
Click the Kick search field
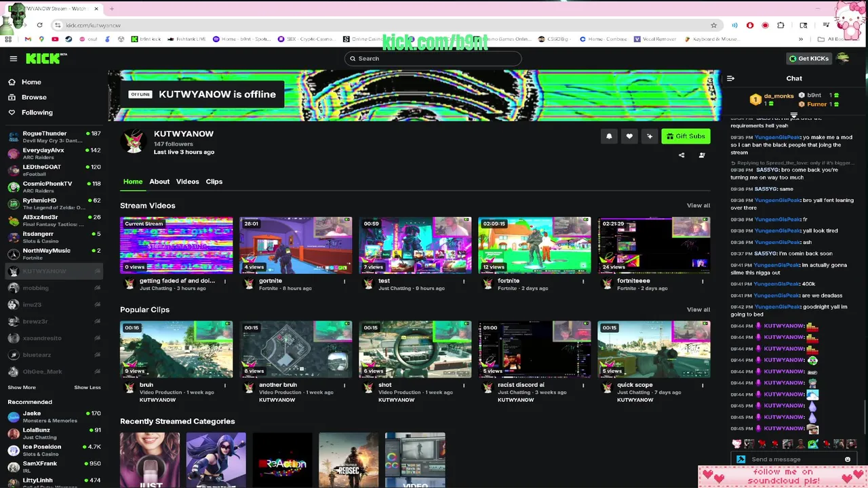click(433, 58)
